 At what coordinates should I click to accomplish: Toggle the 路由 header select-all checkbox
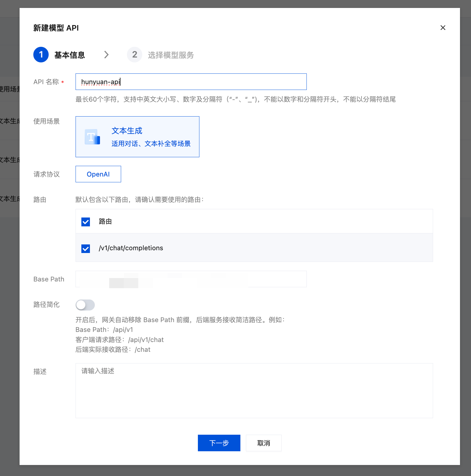[x=86, y=222]
